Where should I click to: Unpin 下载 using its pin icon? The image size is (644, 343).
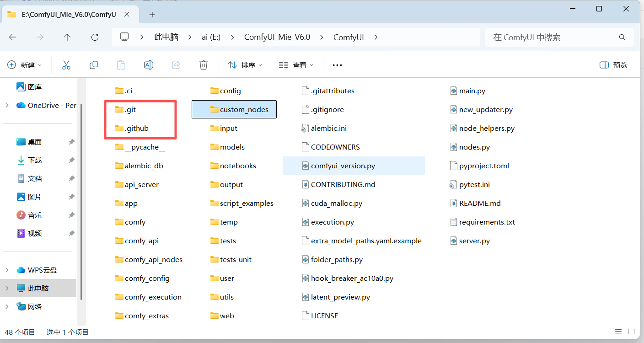pos(71,161)
